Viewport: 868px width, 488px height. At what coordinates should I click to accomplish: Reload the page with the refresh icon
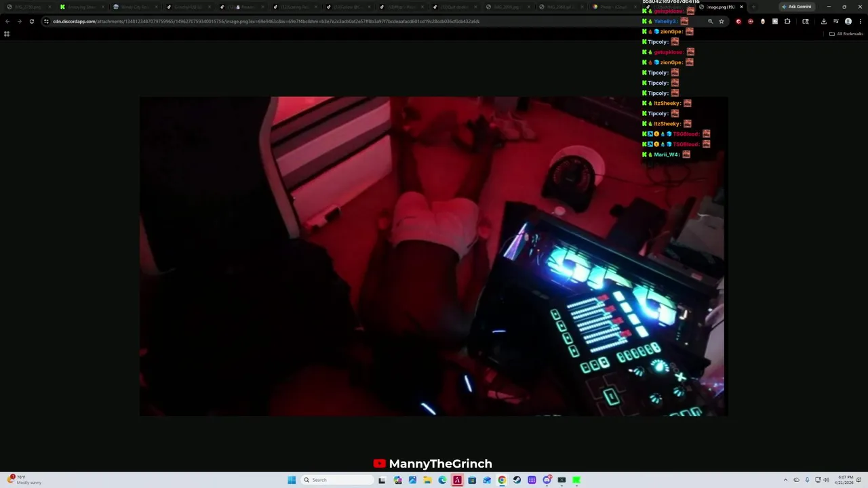31,21
